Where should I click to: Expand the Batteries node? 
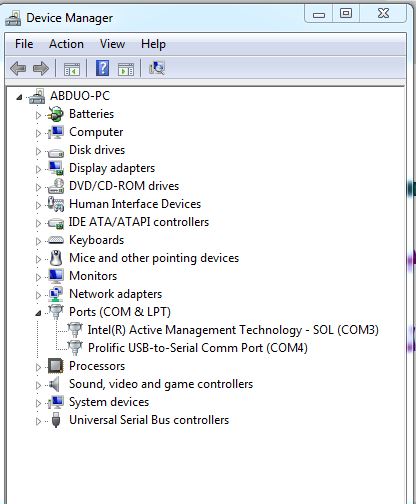[38, 115]
